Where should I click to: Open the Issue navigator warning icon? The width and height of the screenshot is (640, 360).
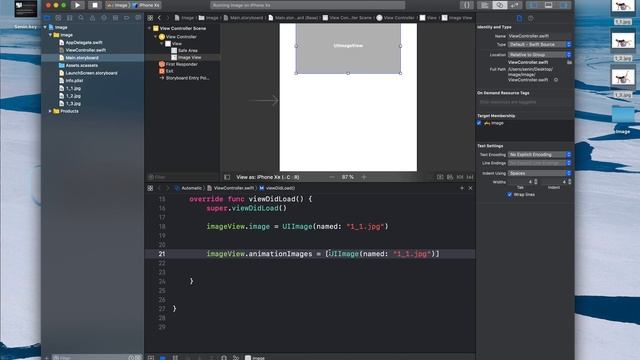[x=92, y=18]
